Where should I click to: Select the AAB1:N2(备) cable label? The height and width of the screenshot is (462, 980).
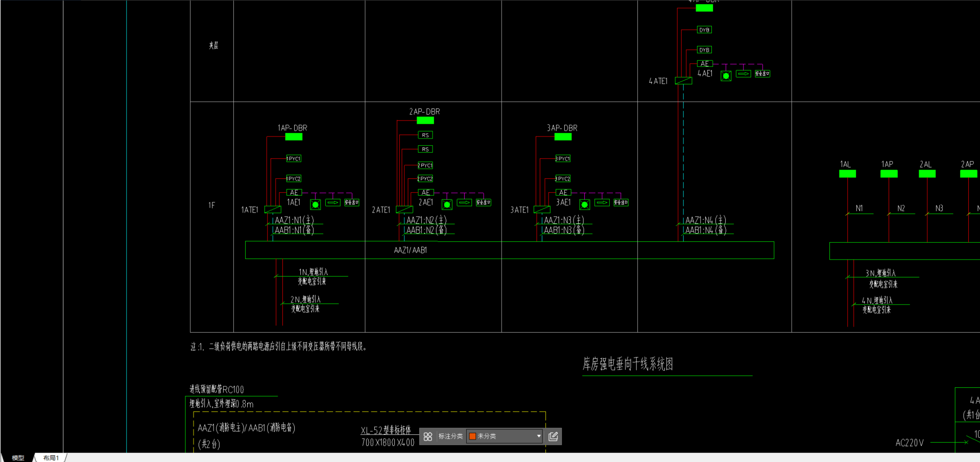pyautogui.click(x=426, y=230)
